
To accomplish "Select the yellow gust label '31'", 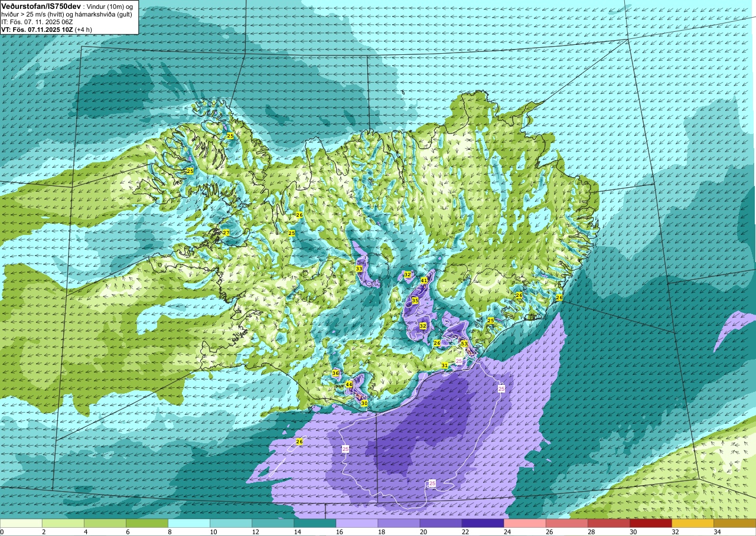I will click(445, 365).
